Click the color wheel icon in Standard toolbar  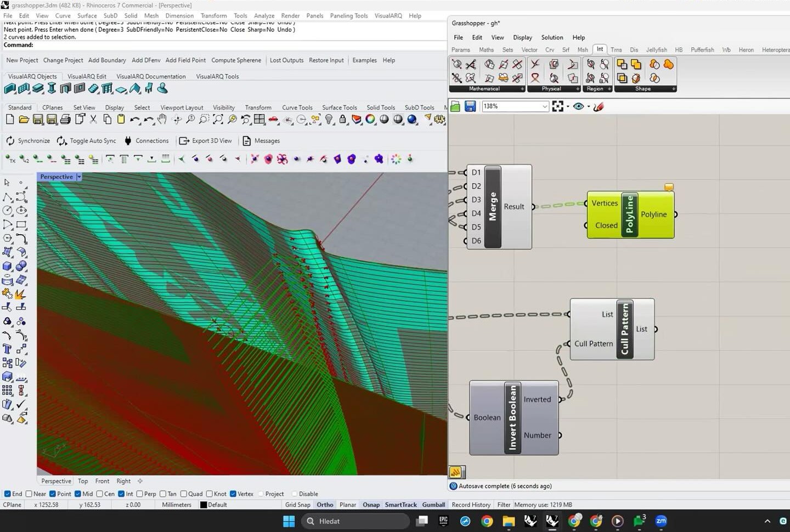click(370, 119)
